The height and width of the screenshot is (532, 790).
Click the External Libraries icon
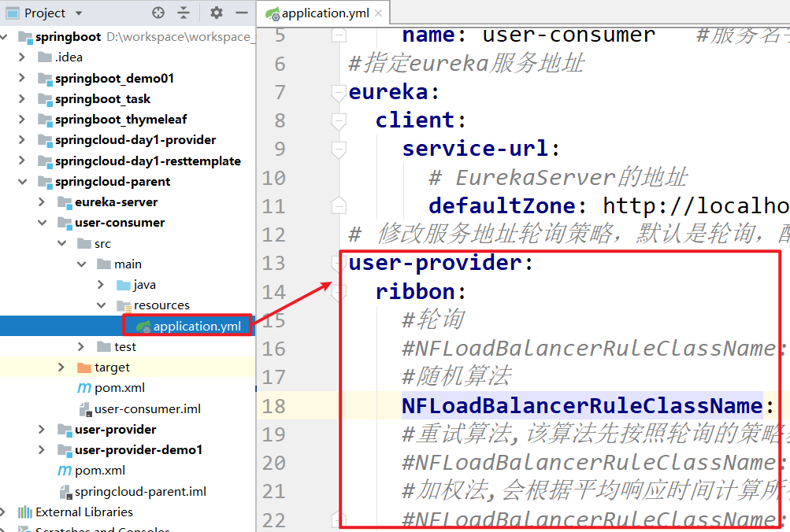24,512
